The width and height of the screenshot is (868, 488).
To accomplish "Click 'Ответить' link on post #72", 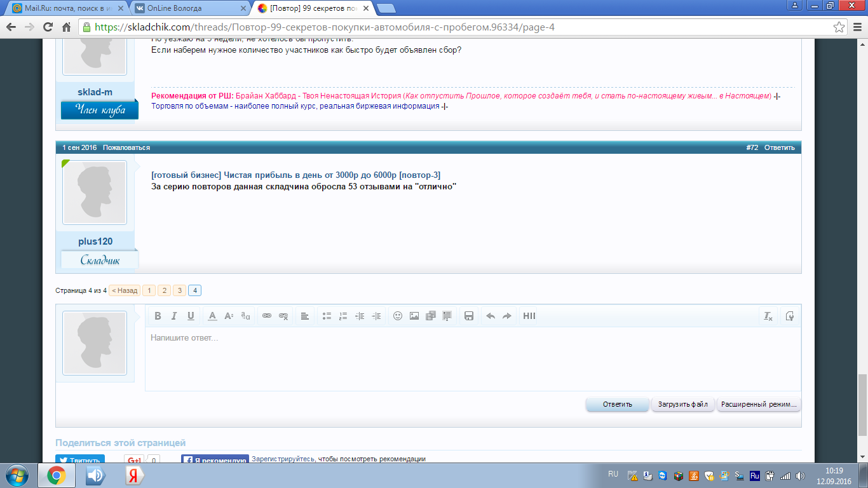I will tap(780, 147).
